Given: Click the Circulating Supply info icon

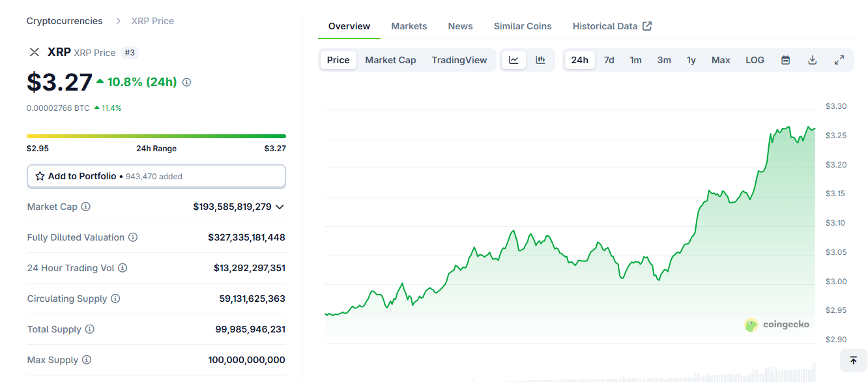Looking at the screenshot, I should point(115,299).
